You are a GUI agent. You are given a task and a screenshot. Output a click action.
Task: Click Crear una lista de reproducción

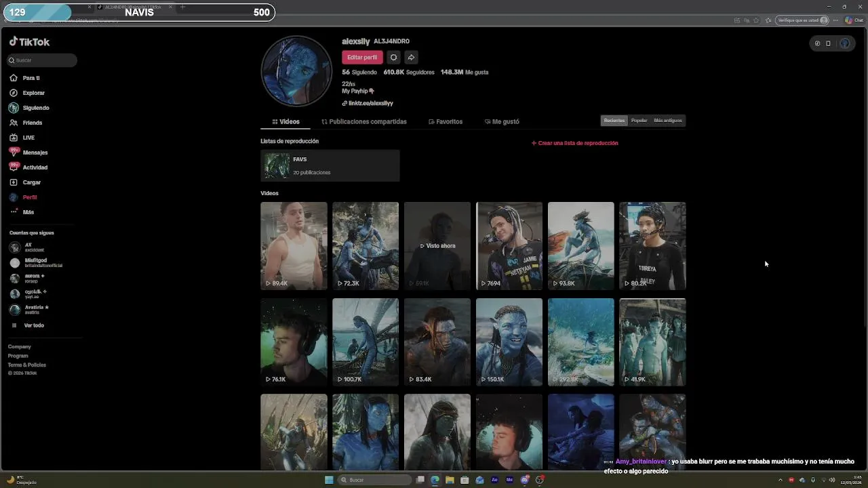(x=574, y=143)
